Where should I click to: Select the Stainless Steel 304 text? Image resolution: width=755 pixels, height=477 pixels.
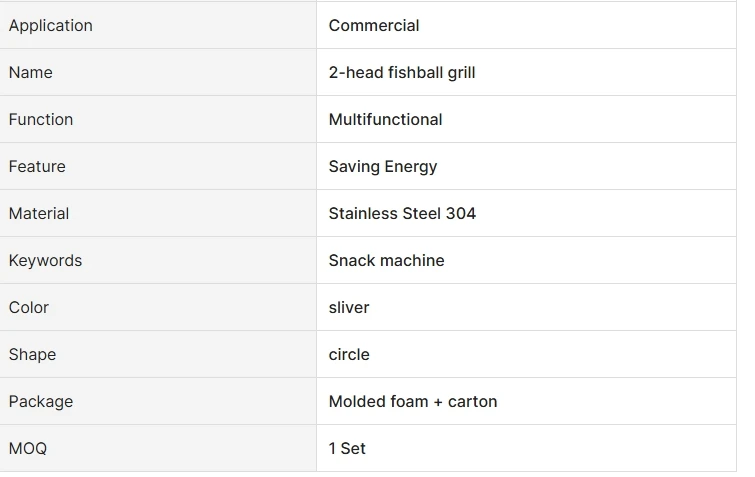pyautogui.click(x=402, y=214)
